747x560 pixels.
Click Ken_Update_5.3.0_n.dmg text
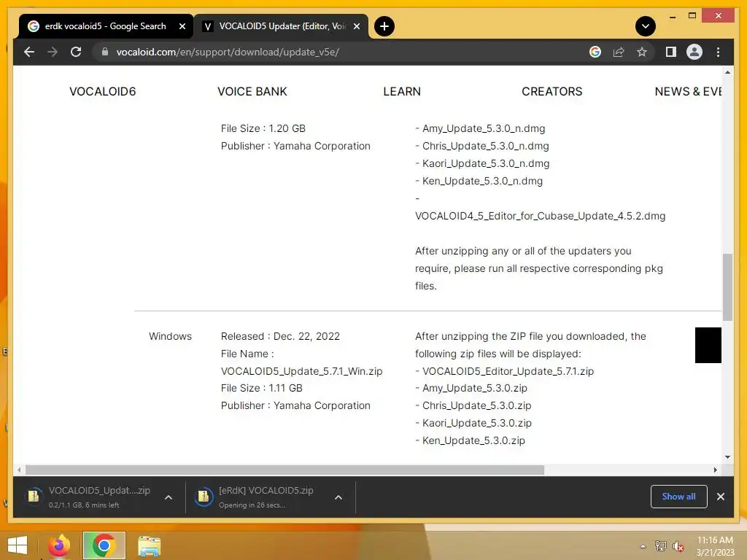tap(482, 181)
